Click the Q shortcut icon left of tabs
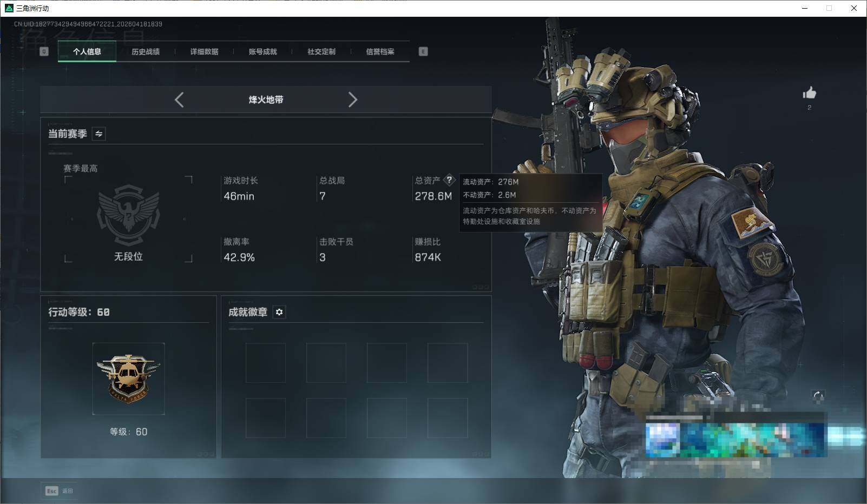Screen dimensions: 867x504 click(x=43, y=51)
